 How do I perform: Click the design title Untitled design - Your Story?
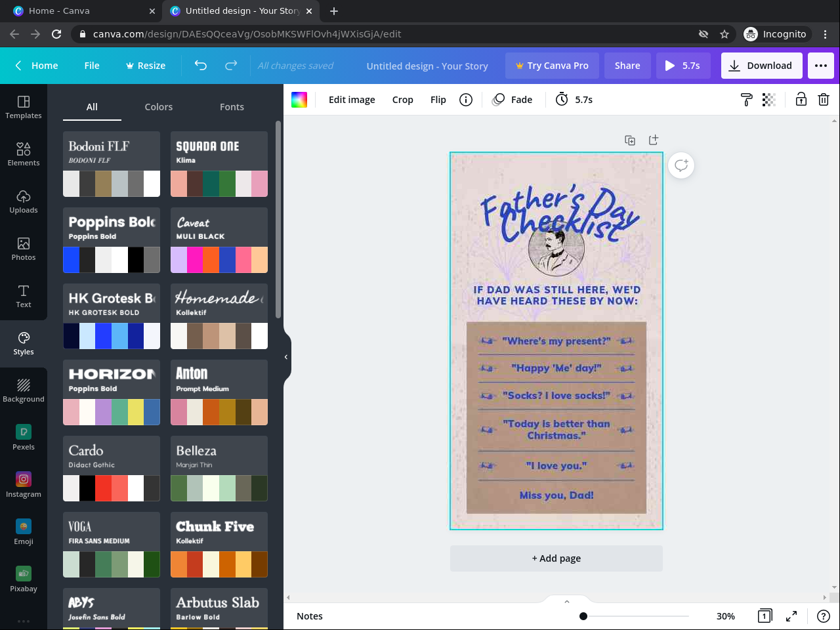(427, 66)
